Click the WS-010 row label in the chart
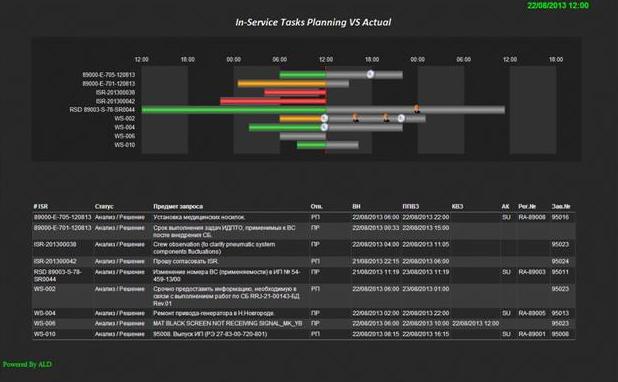 pyautogui.click(x=125, y=145)
